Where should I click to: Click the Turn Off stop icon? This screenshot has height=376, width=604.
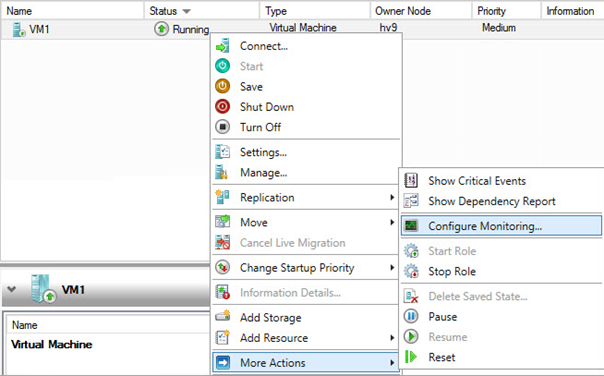[222, 127]
